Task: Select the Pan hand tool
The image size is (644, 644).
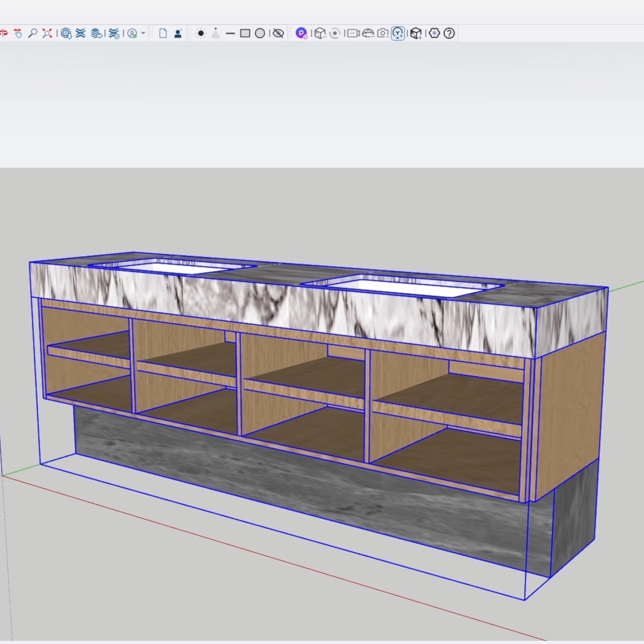Action: pyautogui.click(x=18, y=33)
